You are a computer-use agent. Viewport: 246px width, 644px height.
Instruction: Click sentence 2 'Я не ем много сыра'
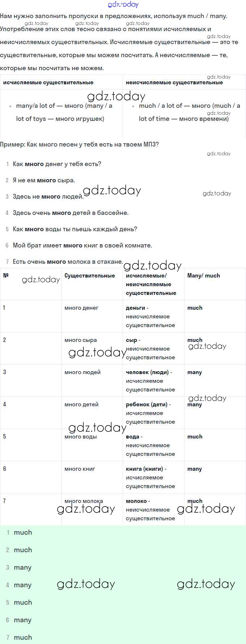(44, 180)
